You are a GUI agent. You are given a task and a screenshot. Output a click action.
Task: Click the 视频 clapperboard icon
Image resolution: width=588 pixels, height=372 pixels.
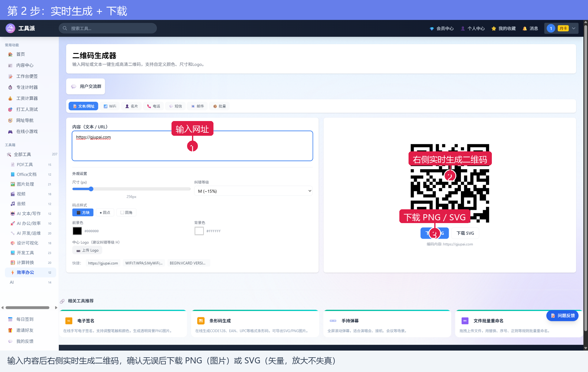tap(13, 194)
